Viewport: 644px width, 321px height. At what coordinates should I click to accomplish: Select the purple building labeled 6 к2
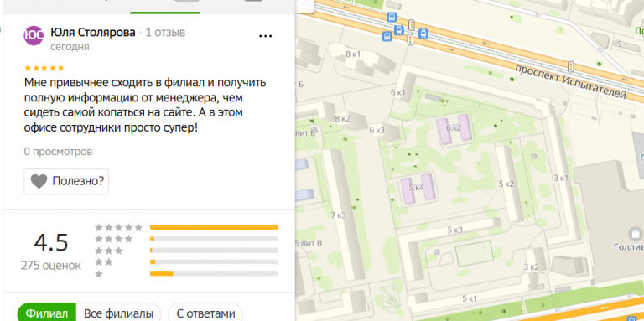[x=454, y=128]
